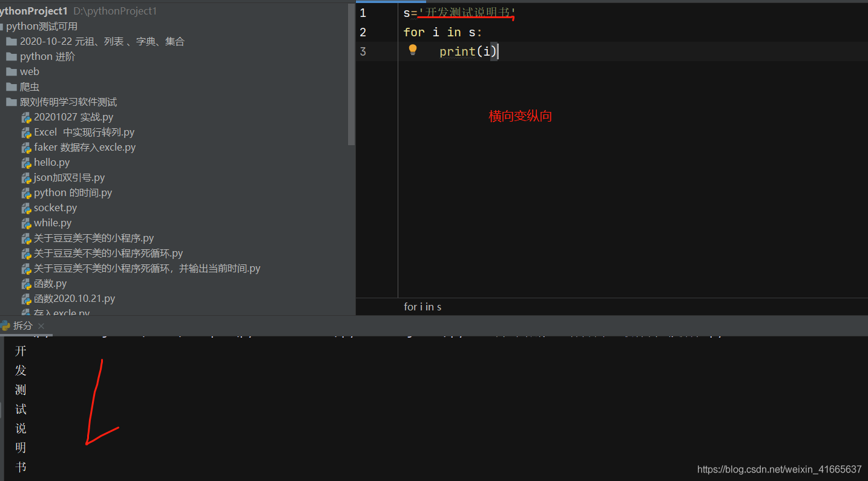Place cursor in 'for i in s:' line

[x=443, y=32]
